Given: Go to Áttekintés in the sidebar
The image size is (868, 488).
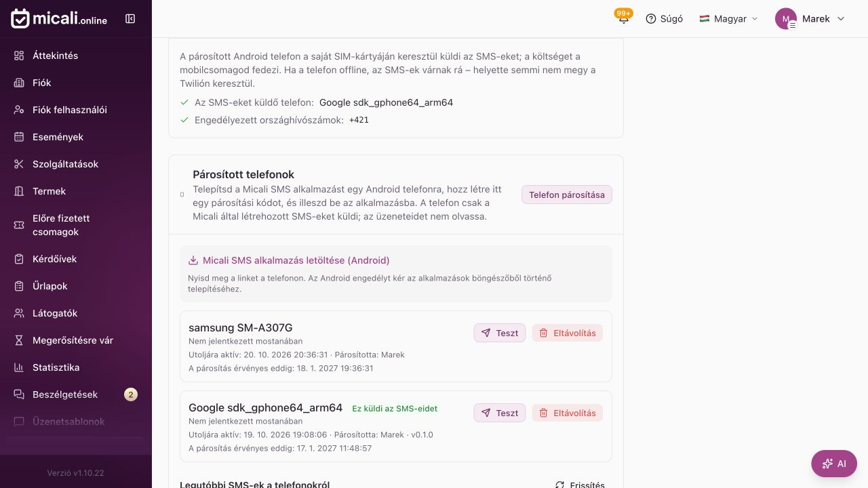Looking at the screenshot, I should click(76, 56).
